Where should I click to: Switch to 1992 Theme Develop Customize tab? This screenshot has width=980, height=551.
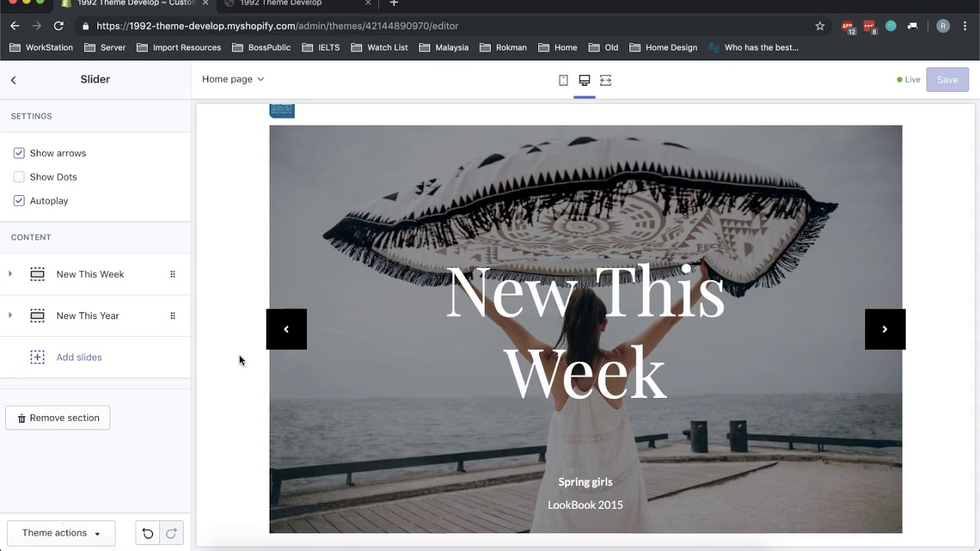tap(135, 4)
